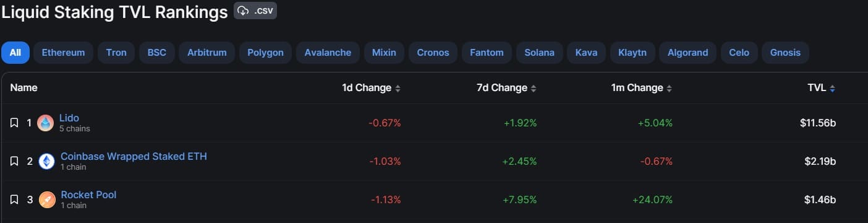
Task: Open Coinbase Wrapped Staked ETH link
Action: point(134,156)
